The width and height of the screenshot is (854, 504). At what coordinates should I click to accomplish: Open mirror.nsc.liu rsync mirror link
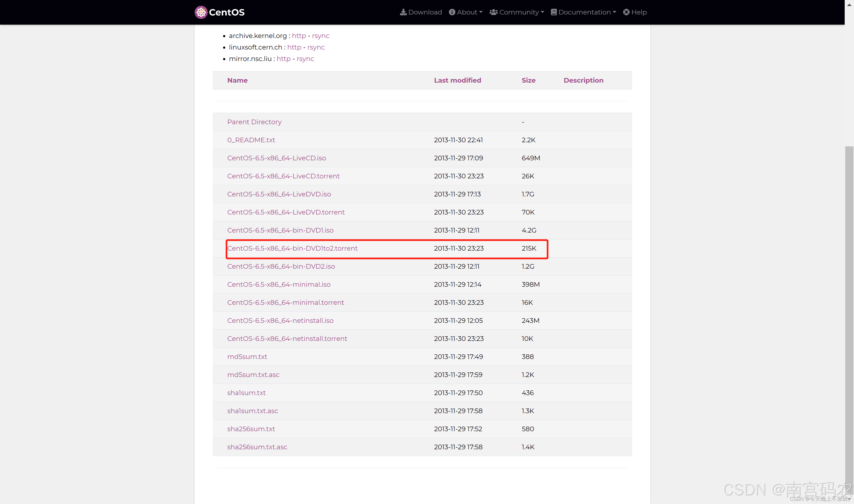coord(305,59)
